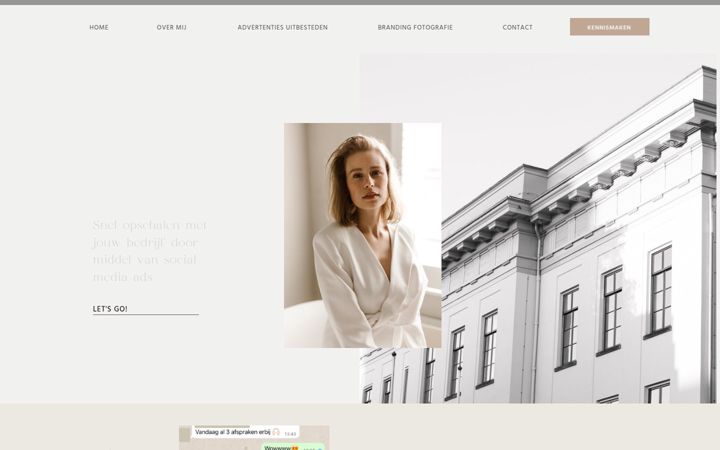Click the 'Snel opschalen met jouw bedrijf' headline

coord(150,251)
